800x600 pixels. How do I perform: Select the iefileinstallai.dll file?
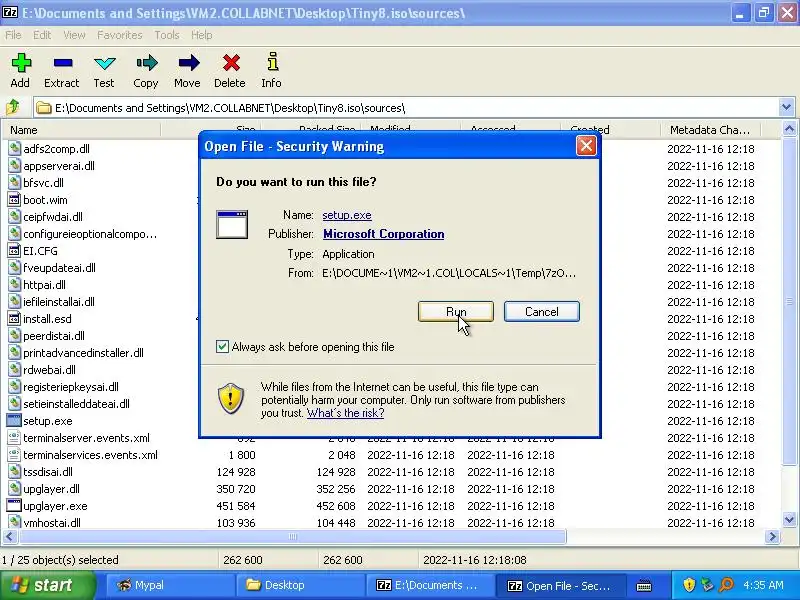point(59,302)
